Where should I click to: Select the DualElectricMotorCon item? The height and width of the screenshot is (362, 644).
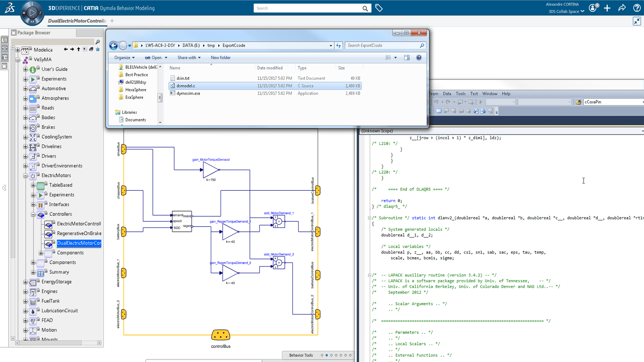79,243
